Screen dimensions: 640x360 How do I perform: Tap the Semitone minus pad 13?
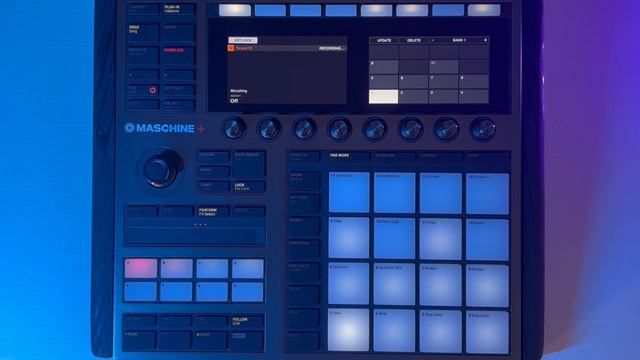[x=349, y=192]
